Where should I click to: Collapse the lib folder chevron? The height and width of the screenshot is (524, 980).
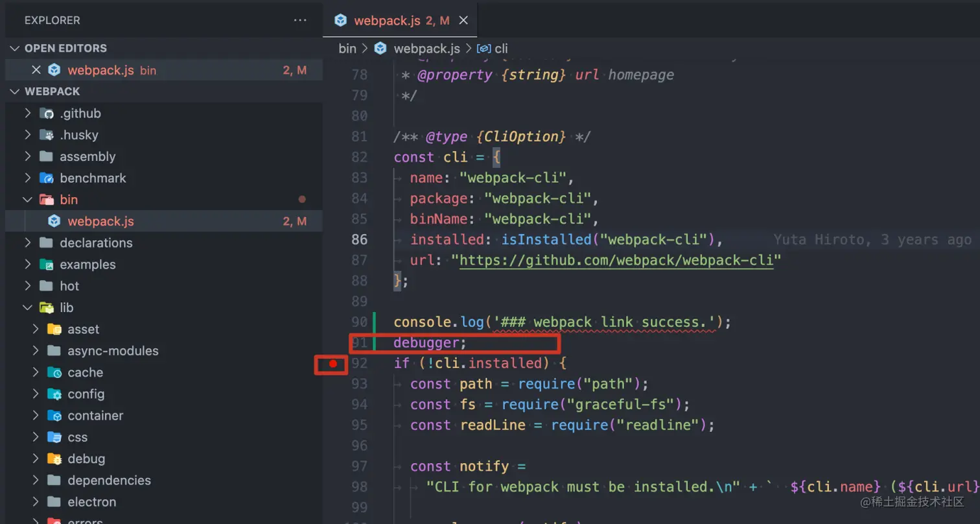[x=27, y=307]
